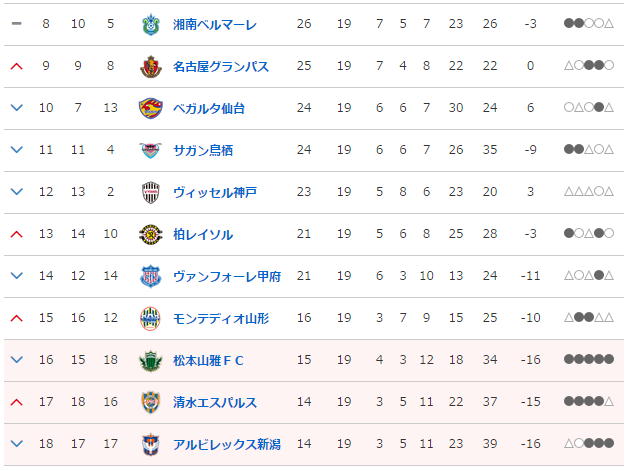The image size is (628, 471).
Task: Click the red up arrow beside 名古屋グランパス
Action: click(x=15, y=66)
